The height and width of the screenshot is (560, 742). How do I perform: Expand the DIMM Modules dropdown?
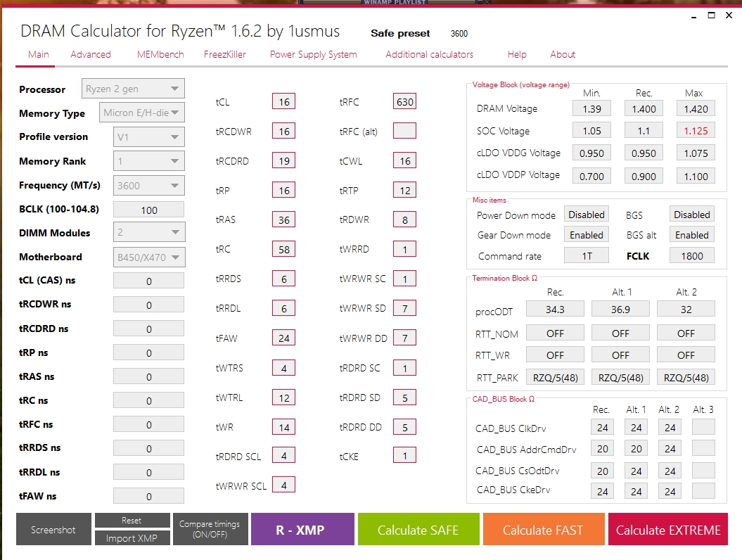pos(148,232)
